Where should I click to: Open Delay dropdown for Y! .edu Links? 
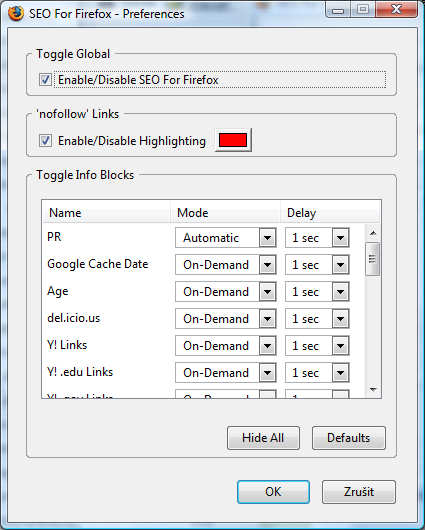coord(317,373)
